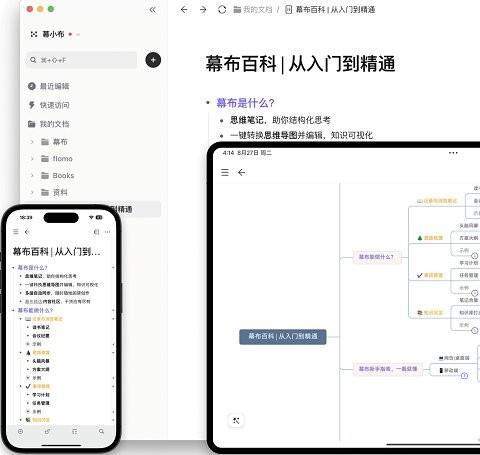
Task: Click the refresh sync icon in the desktop toolbar
Action: (222, 10)
